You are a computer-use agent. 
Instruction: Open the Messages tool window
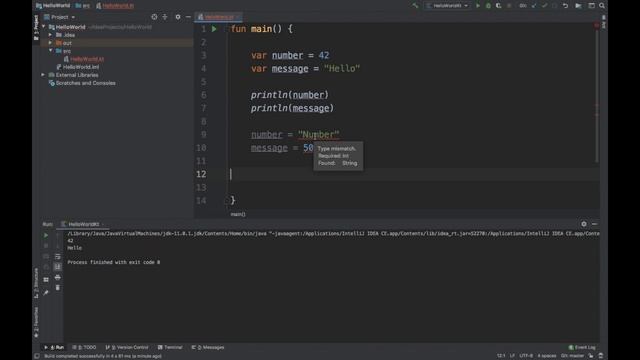[208, 347]
